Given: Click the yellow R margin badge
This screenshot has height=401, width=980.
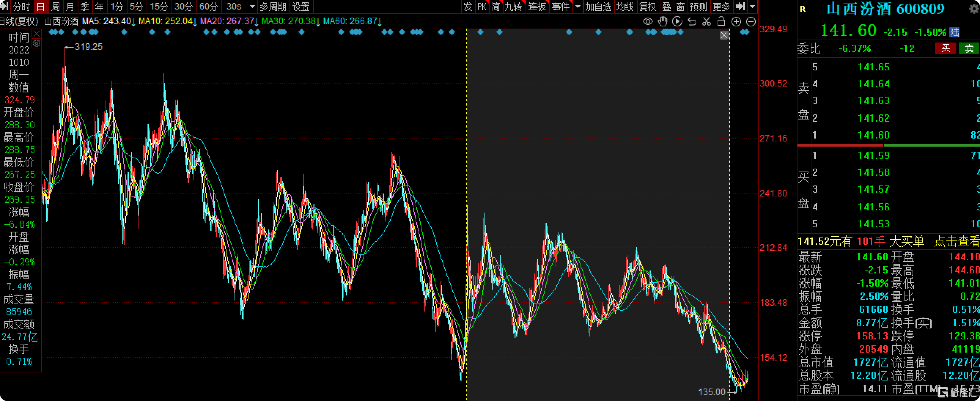Looking at the screenshot, I should tap(803, 9).
